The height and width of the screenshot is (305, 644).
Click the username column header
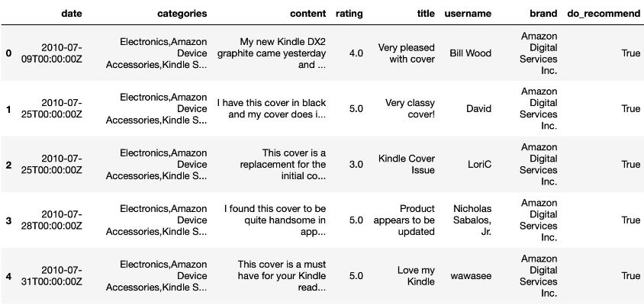click(x=468, y=14)
